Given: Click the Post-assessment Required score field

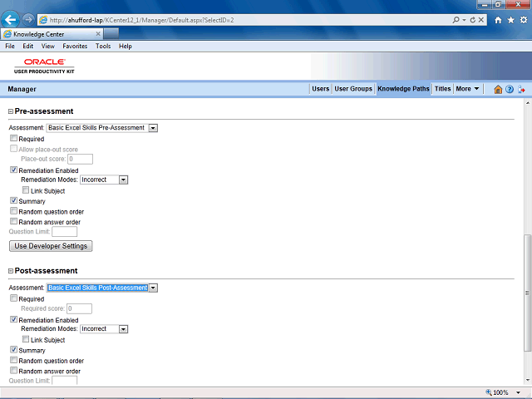Looking at the screenshot, I should 80,308.
